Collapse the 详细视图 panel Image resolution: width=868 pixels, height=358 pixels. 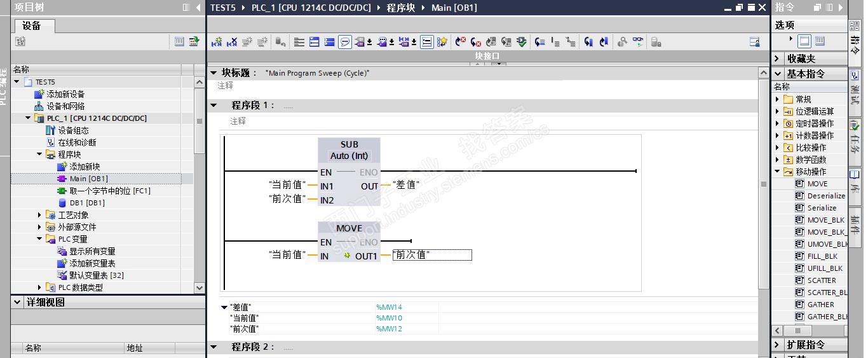click(18, 303)
